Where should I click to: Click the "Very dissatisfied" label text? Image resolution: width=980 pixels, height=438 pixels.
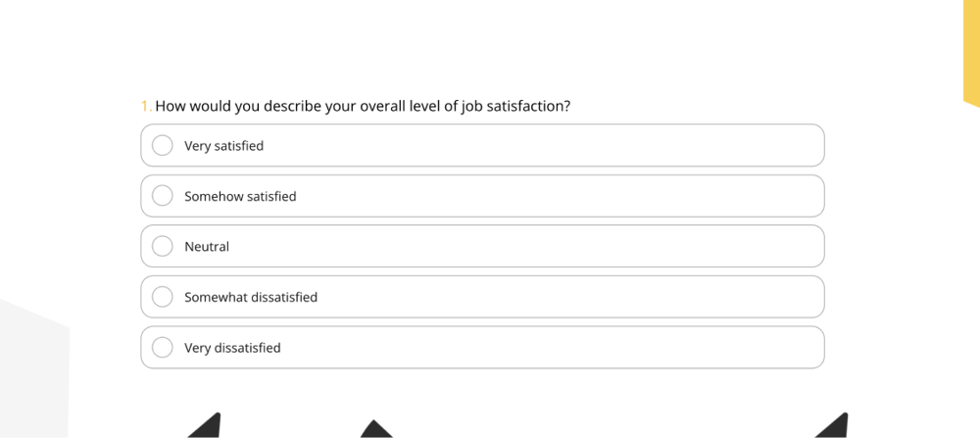click(x=232, y=348)
